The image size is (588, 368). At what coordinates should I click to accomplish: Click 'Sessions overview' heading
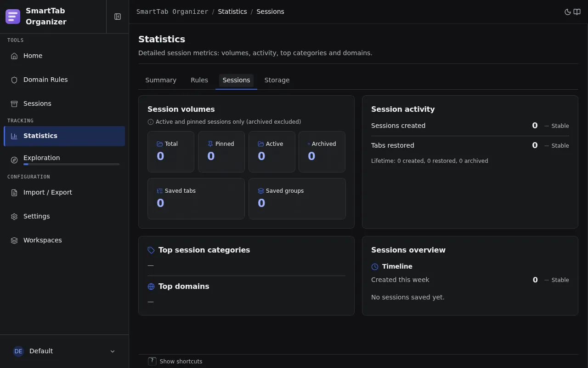coord(408,250)
